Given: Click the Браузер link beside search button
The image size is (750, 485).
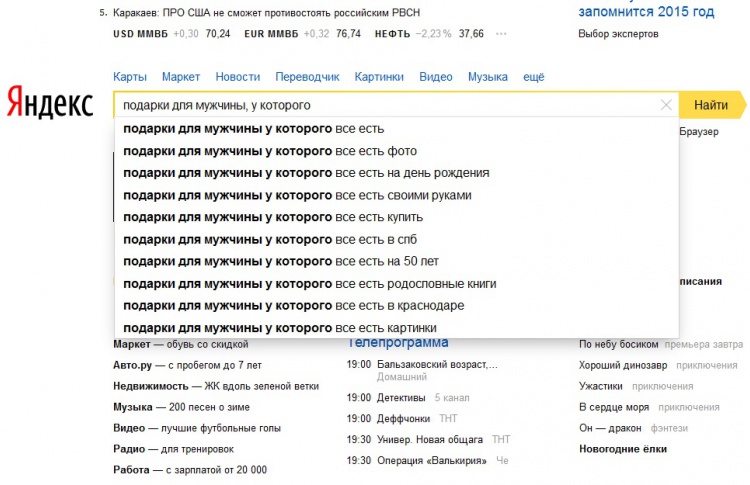Looking at the screenshot, I should (699, 132).
